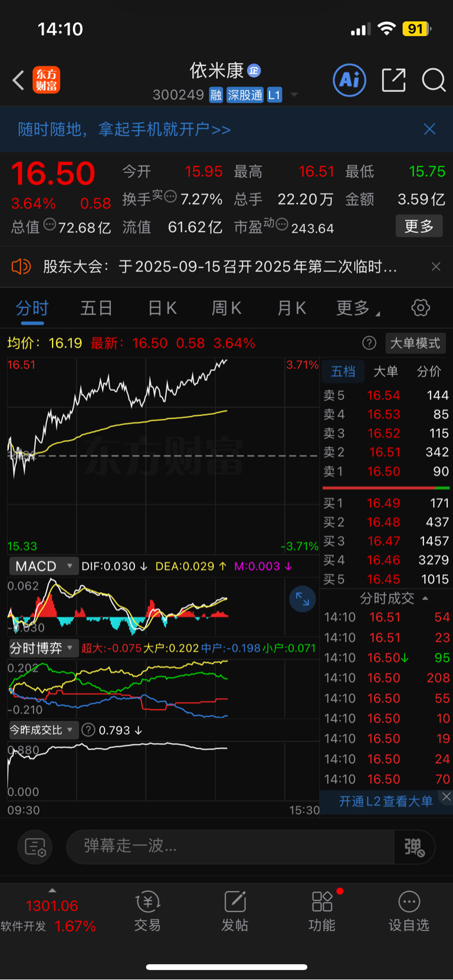Select the 大单 tab
The image size is (453, 980).
(386, 371)
